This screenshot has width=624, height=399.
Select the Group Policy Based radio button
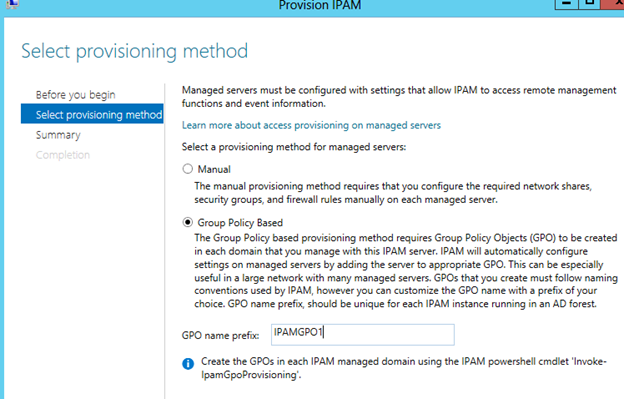(x=187, y=222)
